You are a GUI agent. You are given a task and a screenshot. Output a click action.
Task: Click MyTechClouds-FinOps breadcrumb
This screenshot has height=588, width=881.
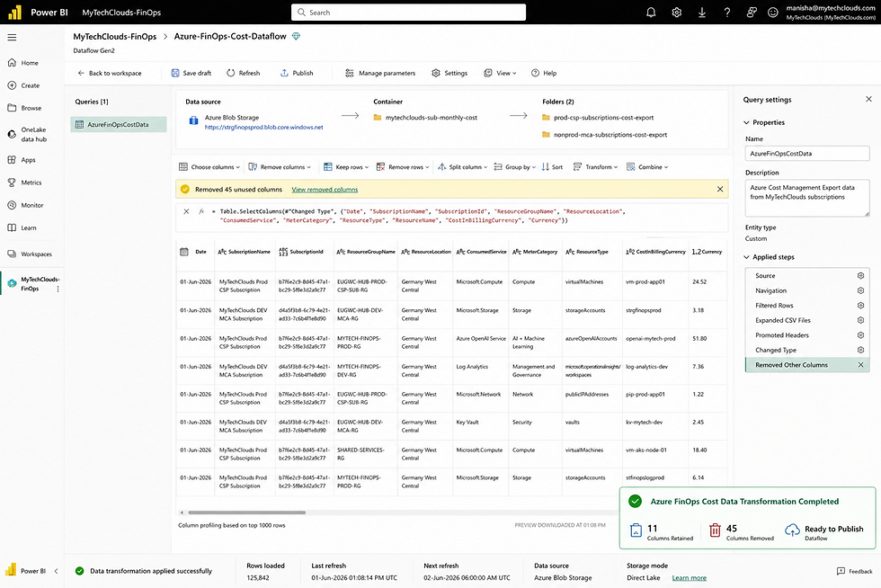(x=115, y=36)
